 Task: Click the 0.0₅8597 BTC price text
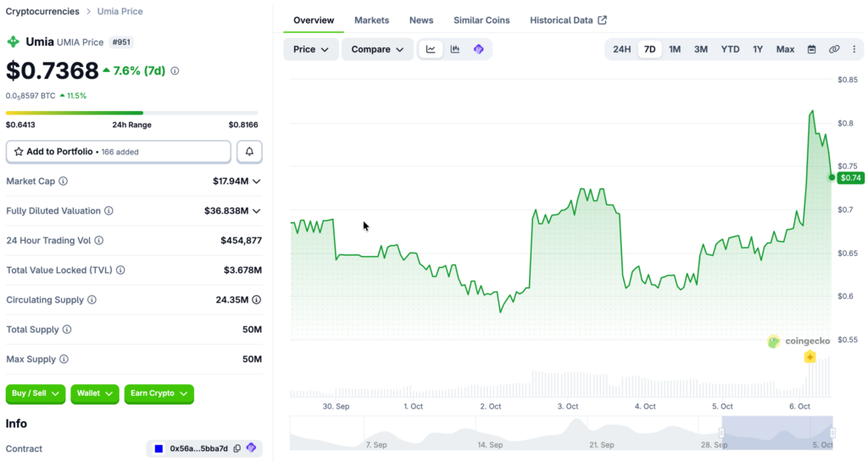[x=31, y=96]
